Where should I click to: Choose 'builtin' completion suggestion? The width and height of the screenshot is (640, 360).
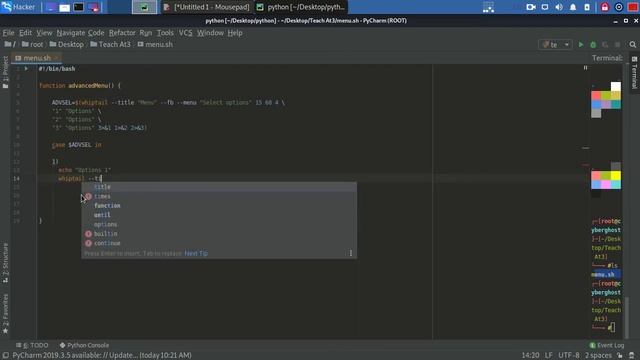pos(219,234)
